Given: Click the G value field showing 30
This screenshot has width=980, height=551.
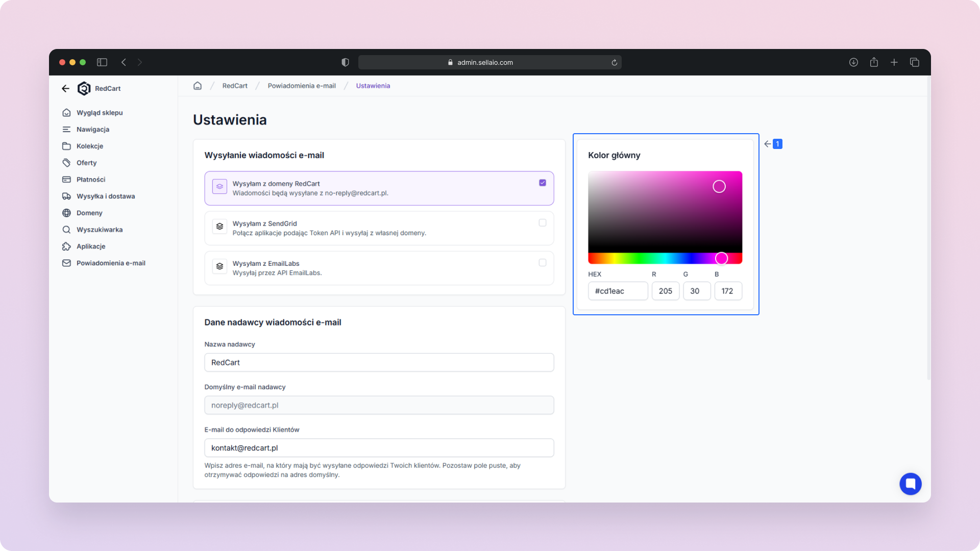Looking at the screenshot, I should click(x=697, y=291).
